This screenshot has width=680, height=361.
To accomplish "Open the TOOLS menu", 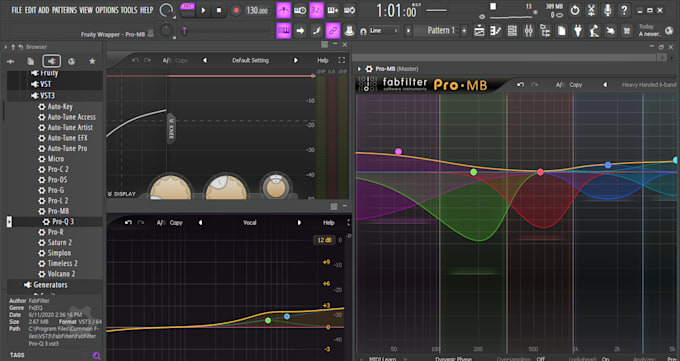I will point(128,10).
